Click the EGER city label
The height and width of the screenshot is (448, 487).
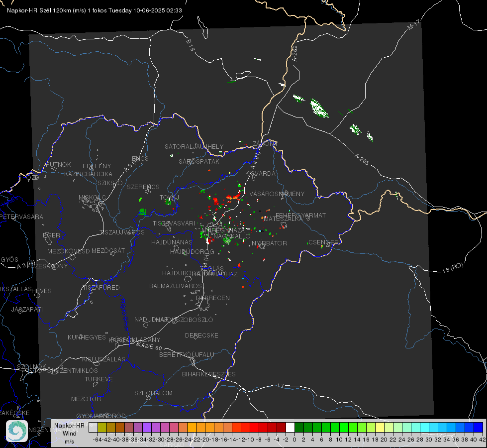pyautogui.click(x=51, y=235)
